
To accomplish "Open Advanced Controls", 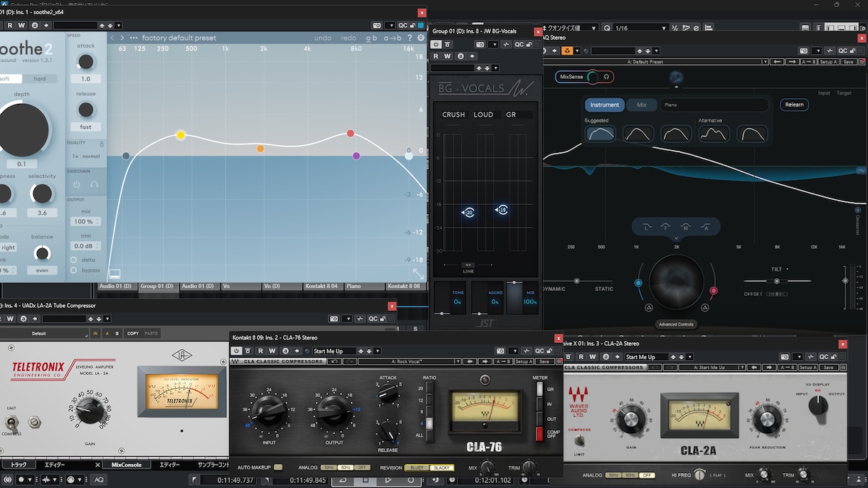I will tap(676, 324).
